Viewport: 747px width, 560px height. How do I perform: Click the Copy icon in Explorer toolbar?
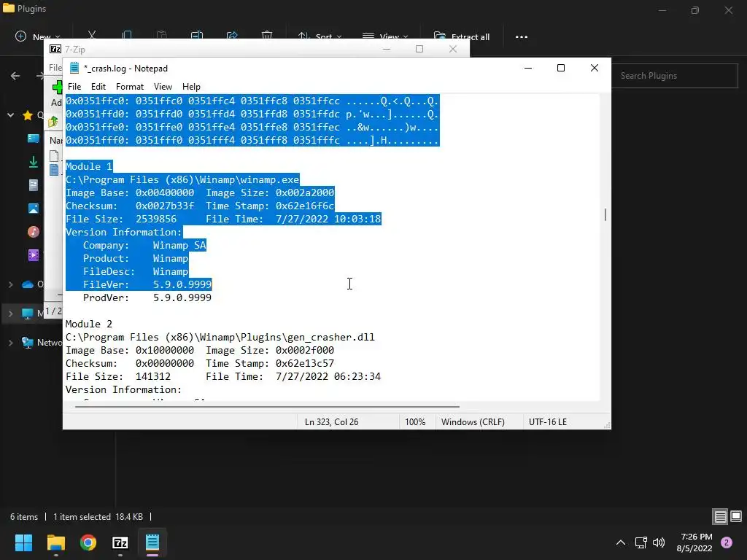coord(127,36)
